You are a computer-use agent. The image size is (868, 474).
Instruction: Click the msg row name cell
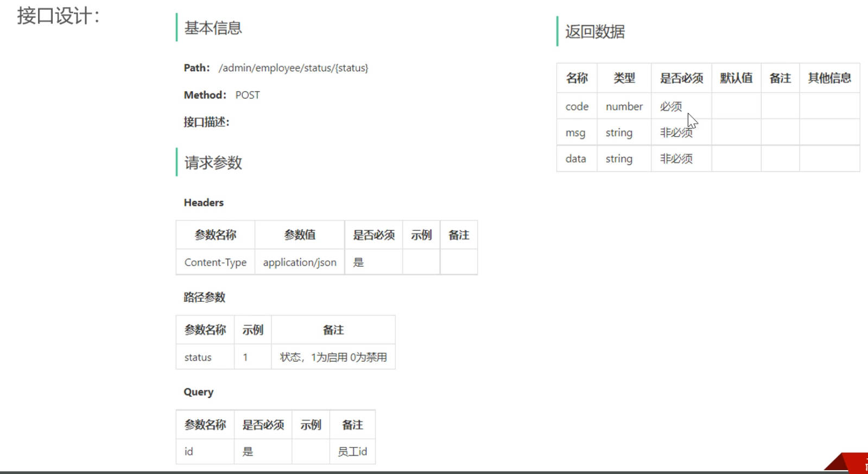click(577, 132)
